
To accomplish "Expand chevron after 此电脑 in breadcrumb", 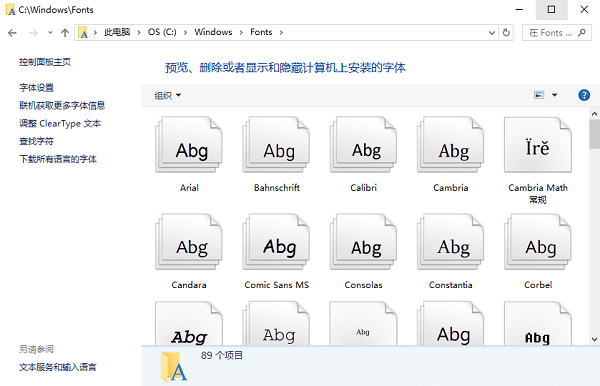I will click(139, 33).
